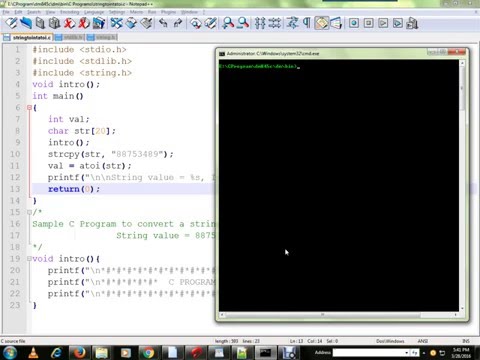Click the Paste toolbar icon
The height and width of the screenshot is (360, 480).
click(146, 23)
